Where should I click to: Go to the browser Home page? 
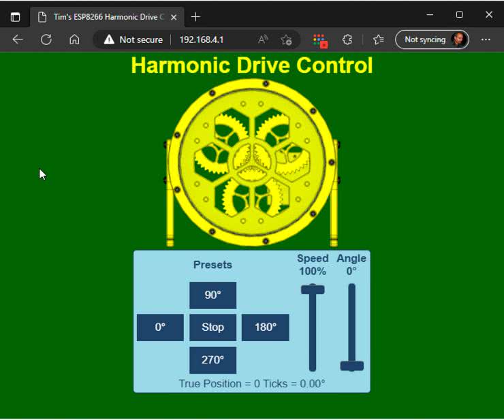tap(74, 39)
